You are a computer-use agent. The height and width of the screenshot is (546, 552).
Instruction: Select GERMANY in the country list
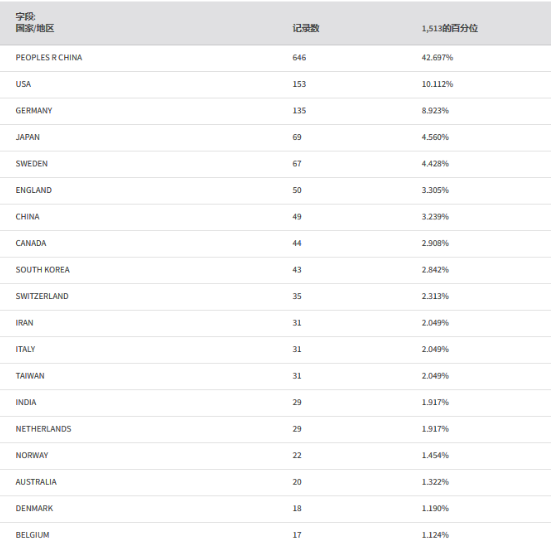pos(34,111)
